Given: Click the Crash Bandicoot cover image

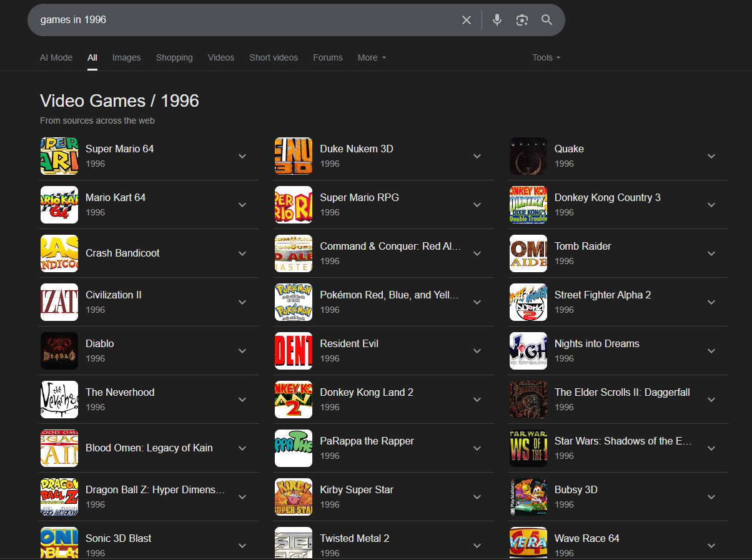Looking at the screenshot, I should click(59, 253).
